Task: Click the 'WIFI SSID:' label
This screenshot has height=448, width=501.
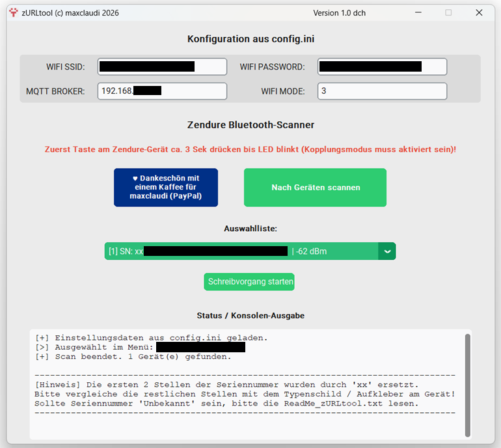Action: pos(66,67)
